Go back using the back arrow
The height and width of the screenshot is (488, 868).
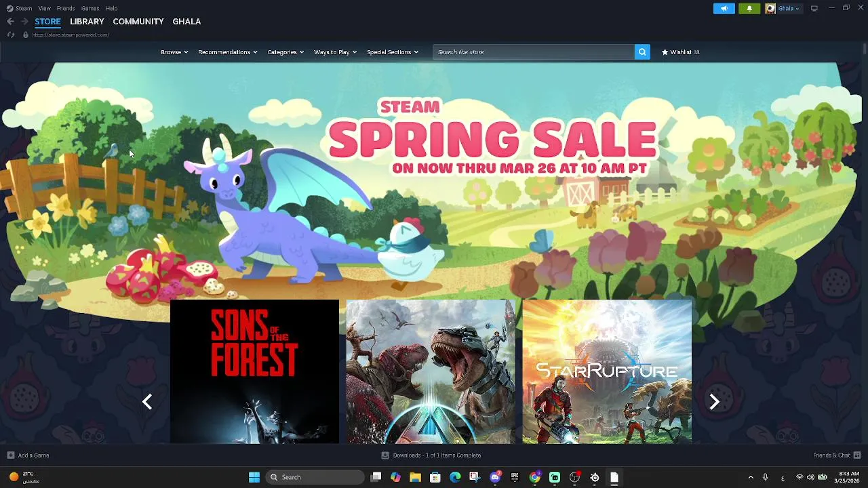10,22
